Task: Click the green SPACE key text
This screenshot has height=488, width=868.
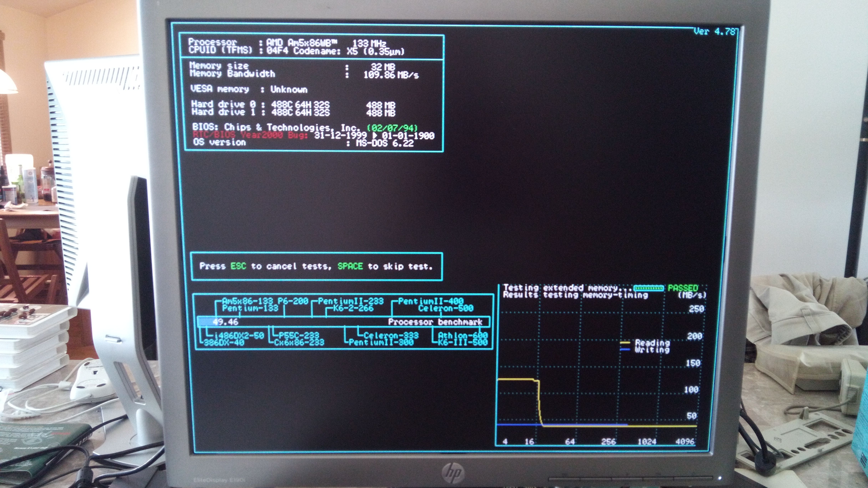Action: pos(350,266)
